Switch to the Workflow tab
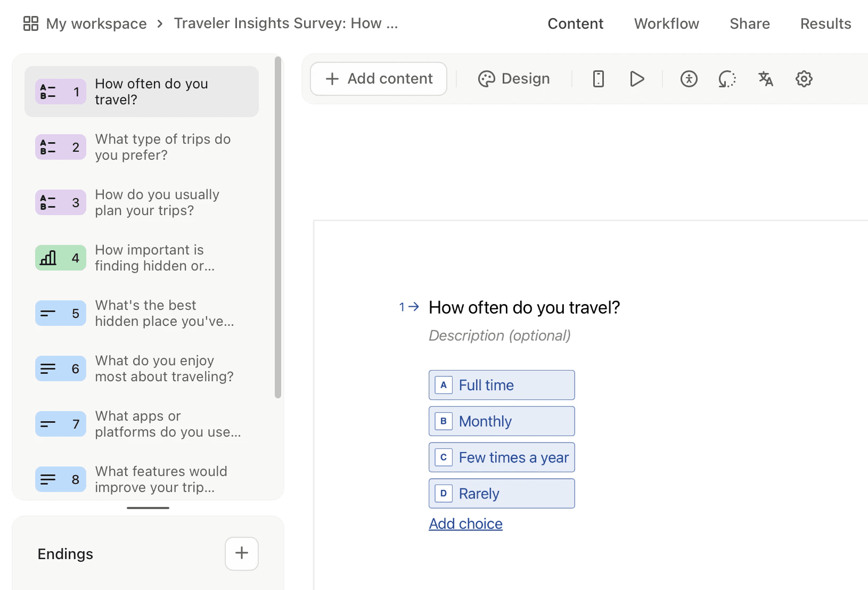Screen dimensions: 868x590 [666, 23]
